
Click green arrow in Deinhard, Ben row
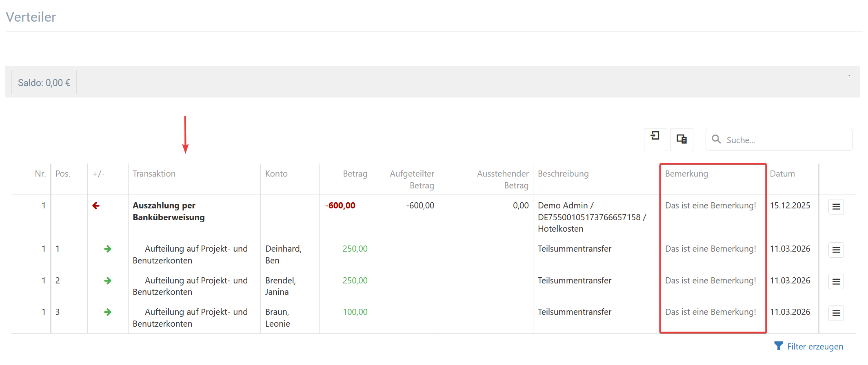[108, 249]
